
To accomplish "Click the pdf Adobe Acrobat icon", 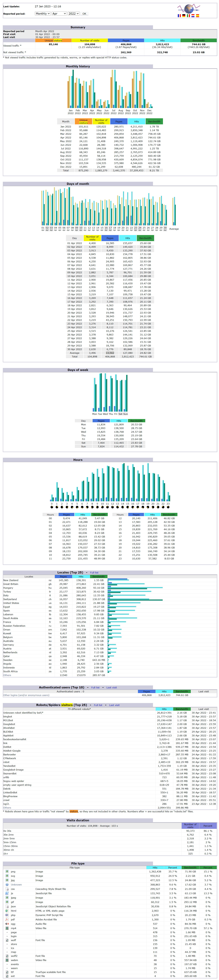I will coord(7,920).
